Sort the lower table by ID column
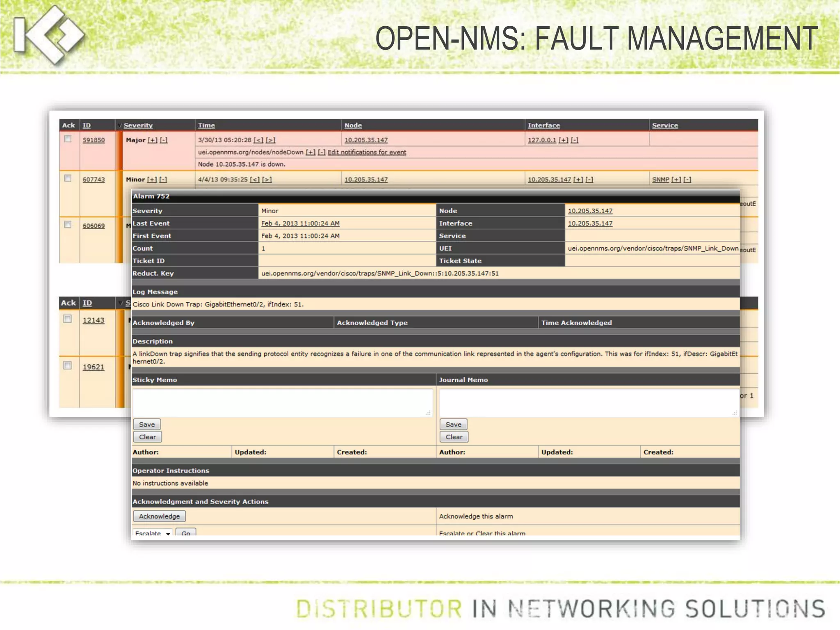 [x=87, y=303]
